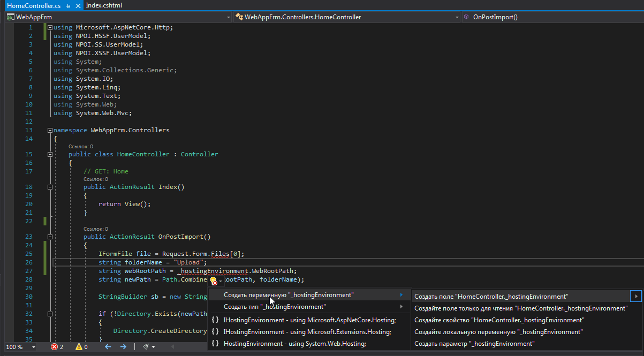644x356 pixels.
Task: Open the lightbulb quick actions dropdown arrow
Action: 220,281
